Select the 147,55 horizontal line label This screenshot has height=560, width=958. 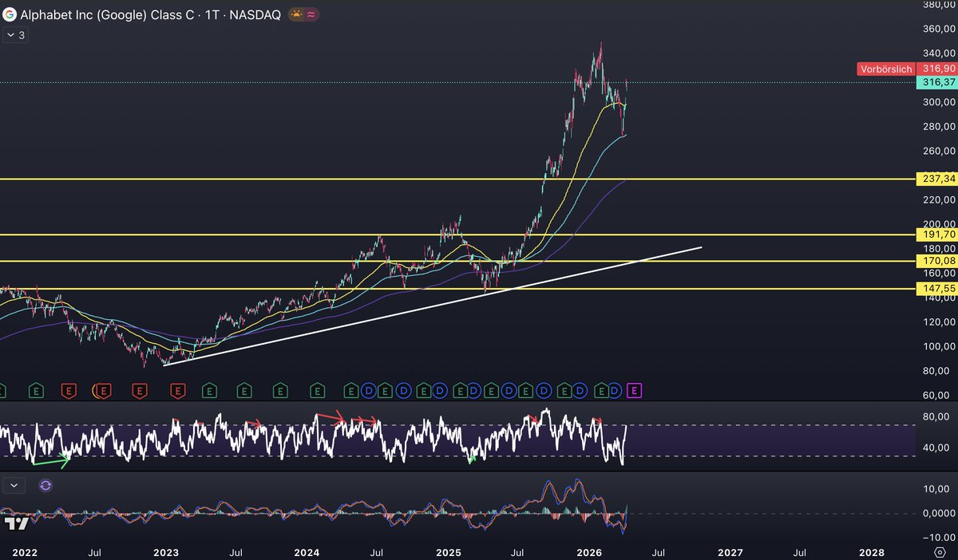[937, 289]
